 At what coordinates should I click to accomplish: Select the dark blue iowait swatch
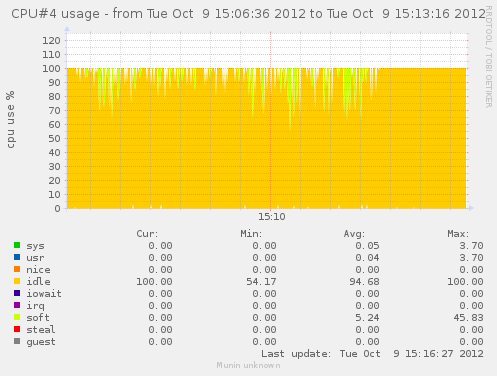[17, 293]
